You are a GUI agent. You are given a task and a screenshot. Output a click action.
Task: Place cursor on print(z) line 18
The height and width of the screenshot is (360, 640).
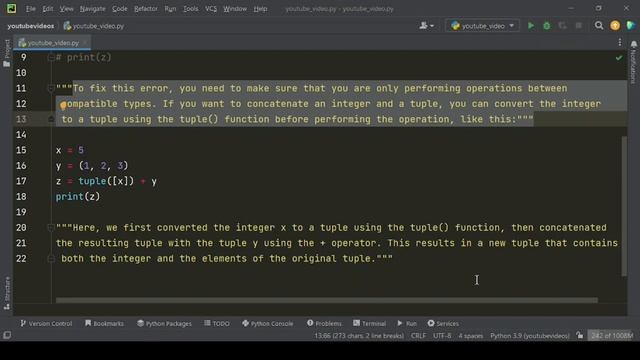click(x=78, y=196)
